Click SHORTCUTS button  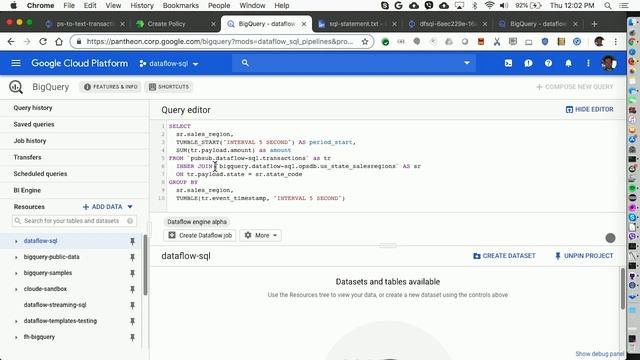(169, 87)
